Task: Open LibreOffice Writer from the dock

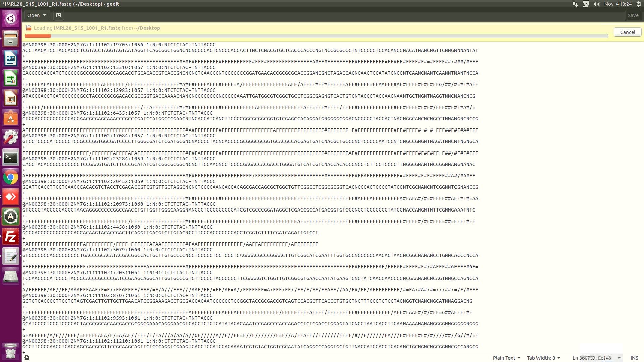Action: click(10, 58)
